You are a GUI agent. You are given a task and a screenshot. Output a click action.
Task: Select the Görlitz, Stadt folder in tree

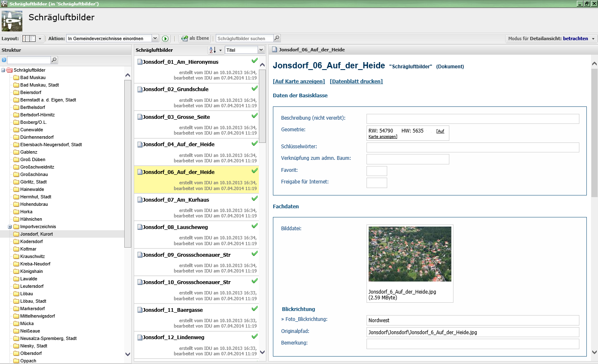point(33,182)
